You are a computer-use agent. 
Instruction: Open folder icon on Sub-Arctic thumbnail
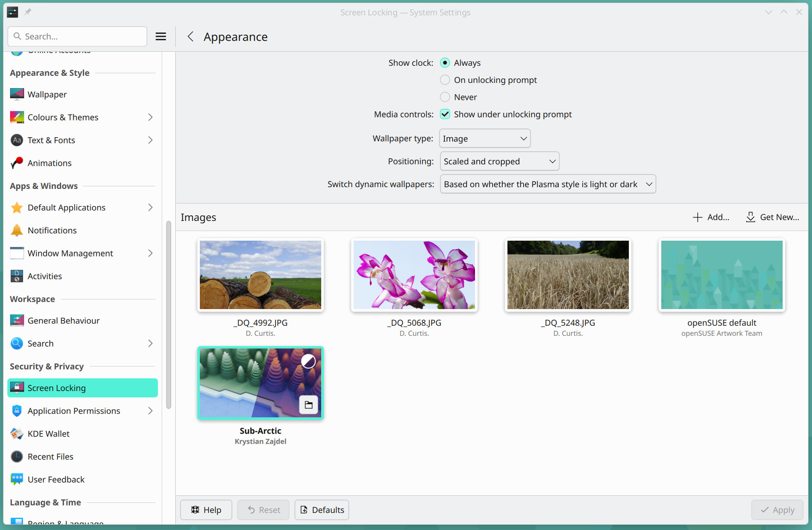308,405
